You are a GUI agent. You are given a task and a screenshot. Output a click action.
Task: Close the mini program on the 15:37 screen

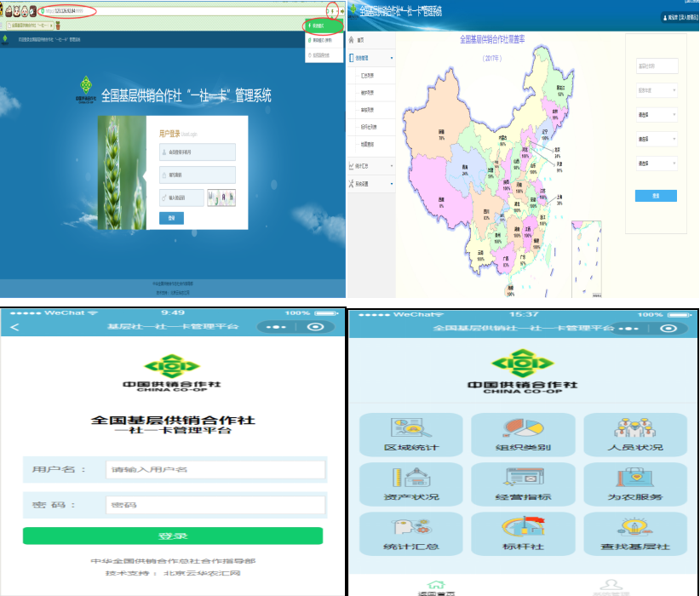668,329
